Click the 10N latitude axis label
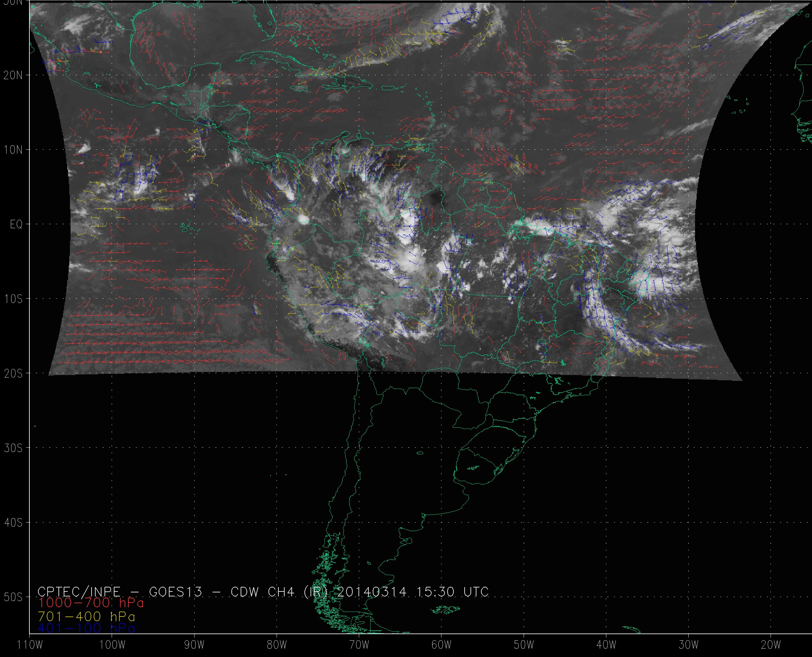This screenshot has width=812, height=657. click(13, 150)
